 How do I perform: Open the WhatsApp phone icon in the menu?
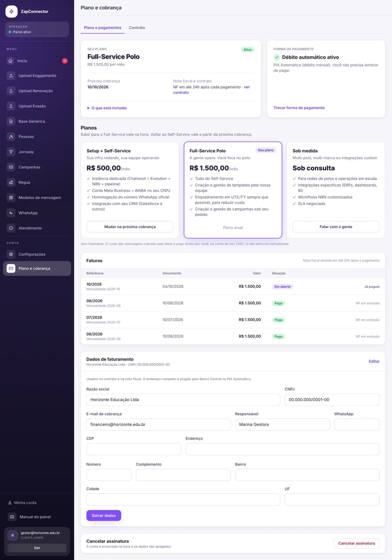(x=11, y=213)
